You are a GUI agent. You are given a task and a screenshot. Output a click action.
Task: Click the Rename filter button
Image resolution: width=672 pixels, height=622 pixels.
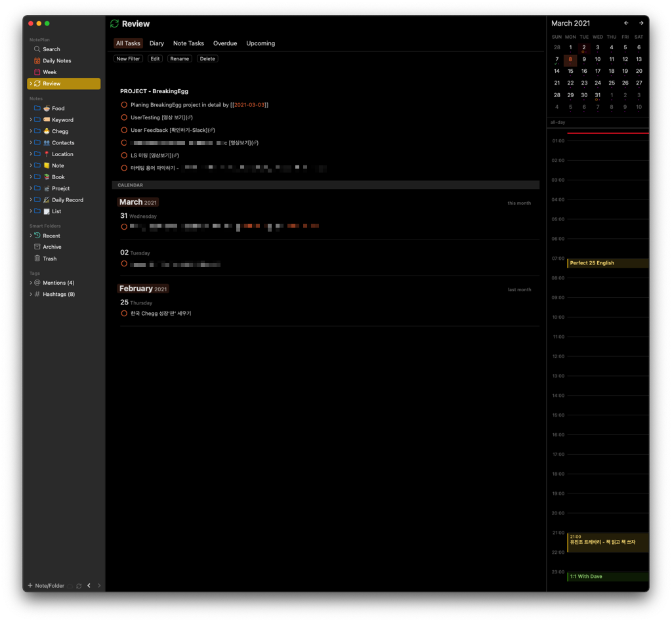pyautogui.click(x=180, y=58)
